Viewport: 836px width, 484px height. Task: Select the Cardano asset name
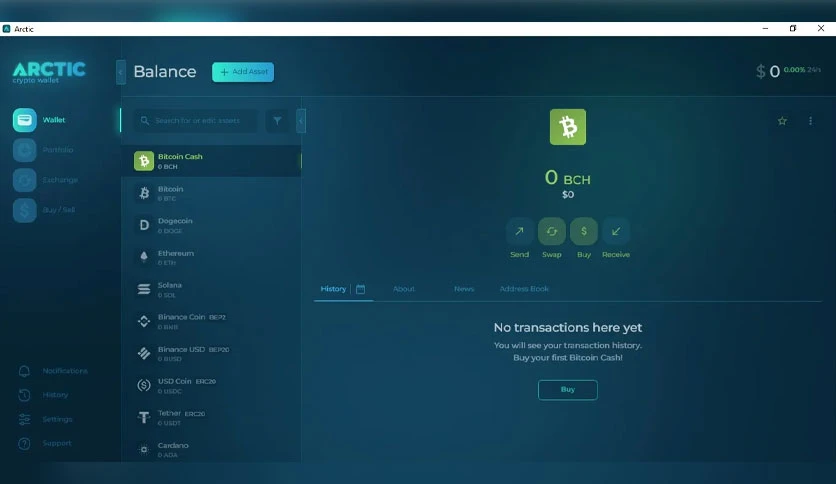point(173,446)
